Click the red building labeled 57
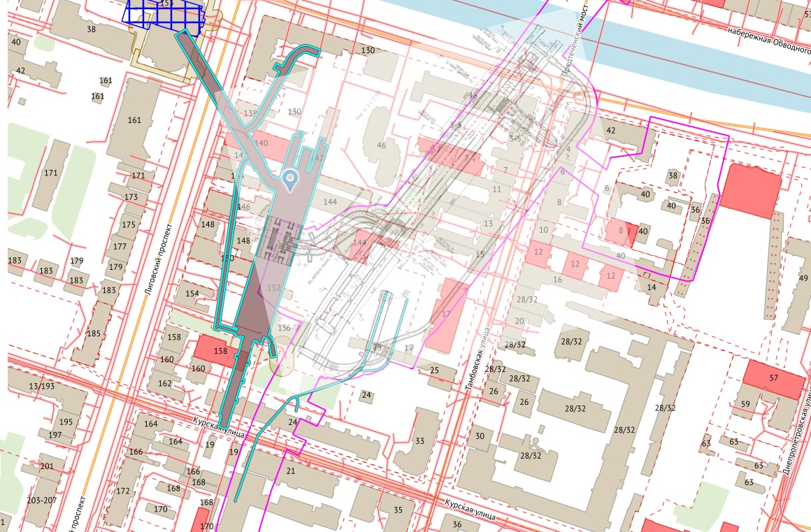This screenshot has width=811, height=532. pos(773,378)
